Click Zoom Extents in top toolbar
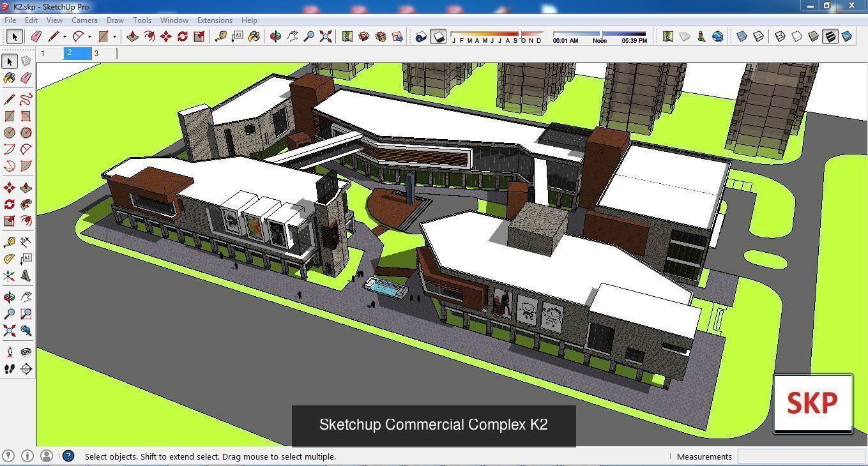 (x=326, y=36)
